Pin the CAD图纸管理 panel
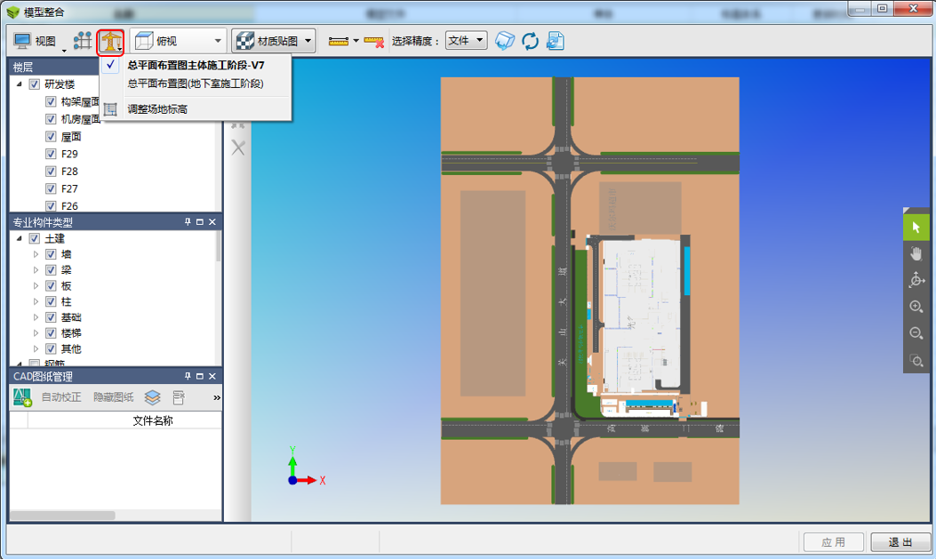 (188, 376)
